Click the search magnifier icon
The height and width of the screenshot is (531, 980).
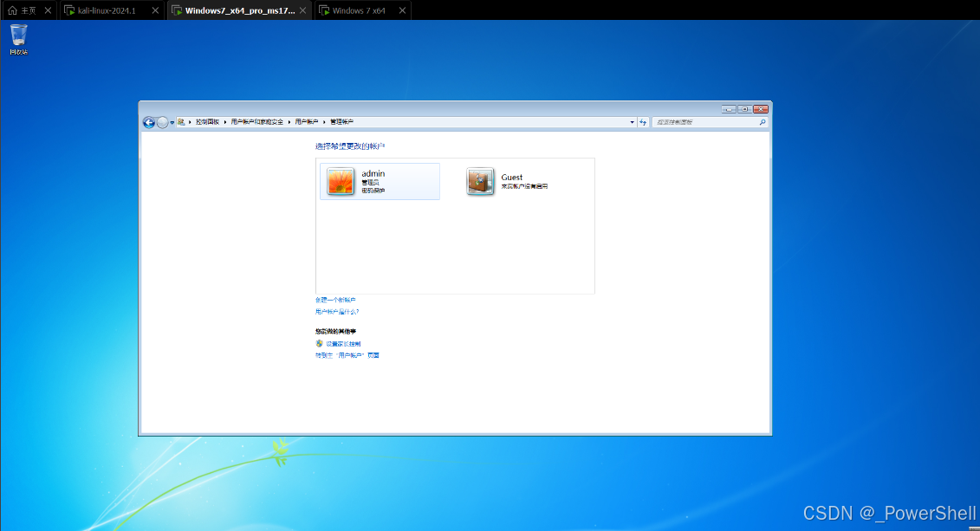pos(763,122)
